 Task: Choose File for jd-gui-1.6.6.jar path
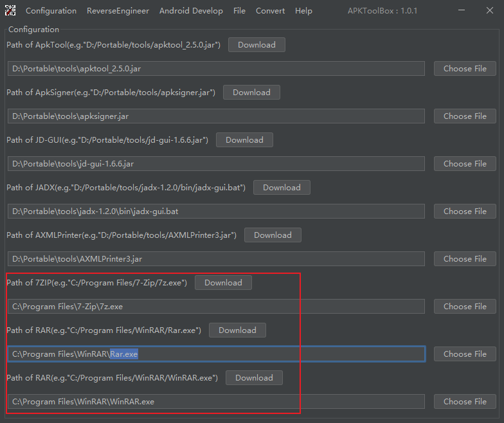465,163
